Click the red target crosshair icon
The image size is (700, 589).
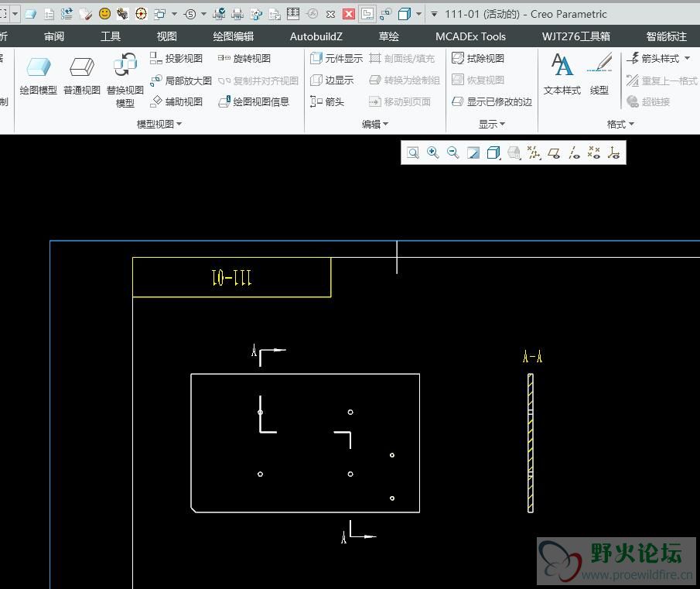(x=141, y=14)
